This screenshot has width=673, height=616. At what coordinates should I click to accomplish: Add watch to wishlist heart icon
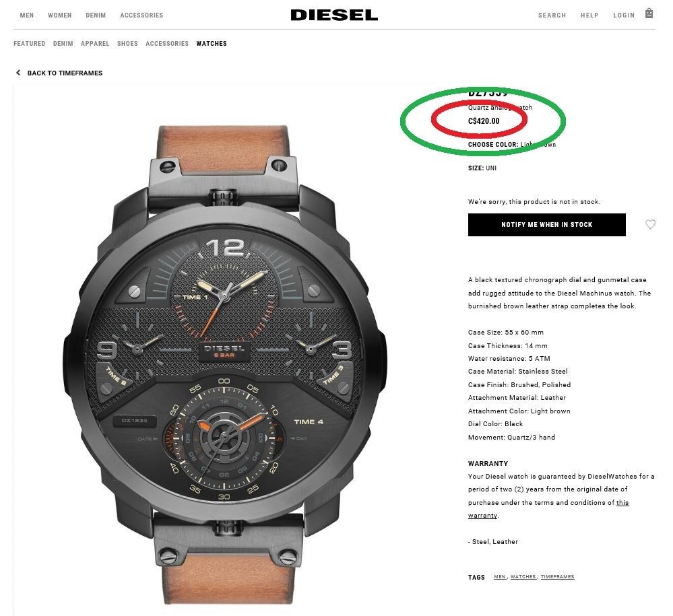650,224
